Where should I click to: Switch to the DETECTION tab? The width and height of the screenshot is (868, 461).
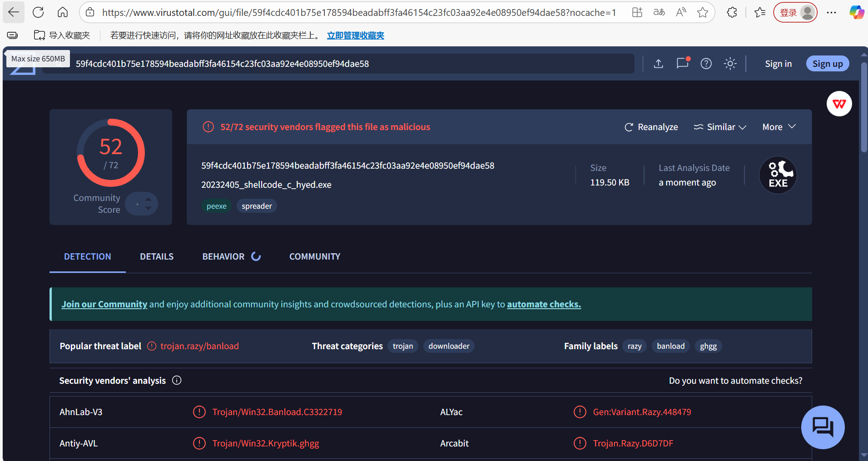tap(88, 256)
